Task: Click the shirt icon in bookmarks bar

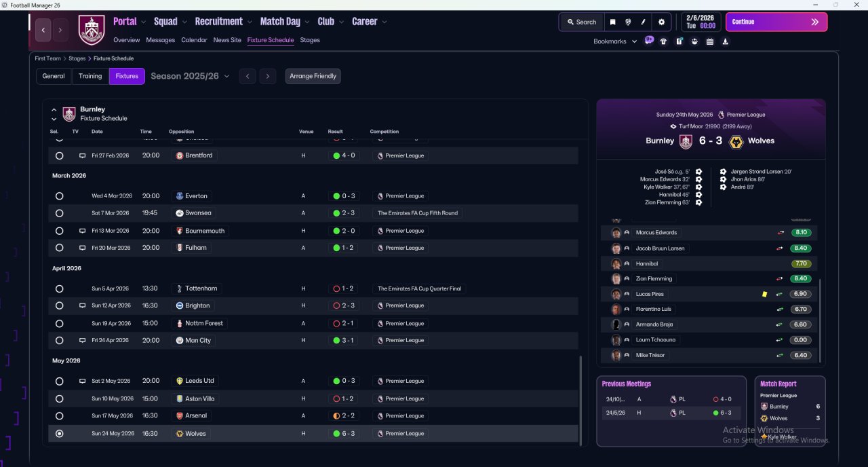Action: coord(663,41)
